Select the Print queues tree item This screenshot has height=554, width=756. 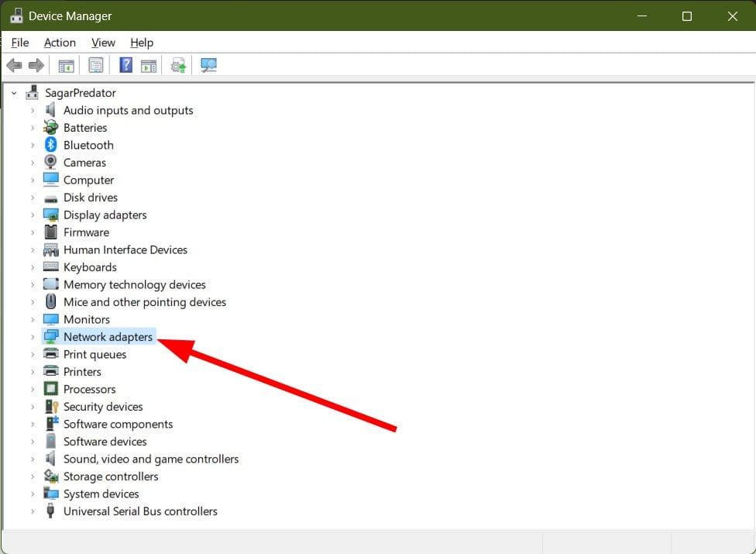[95, 354]
